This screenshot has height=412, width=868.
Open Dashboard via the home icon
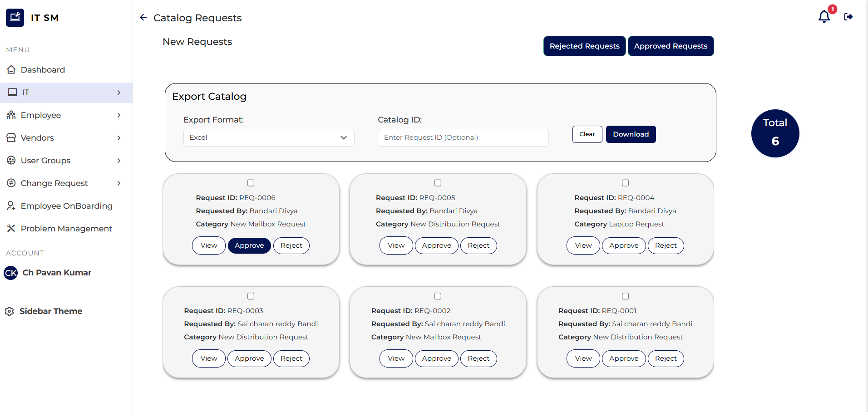point(11,70)
